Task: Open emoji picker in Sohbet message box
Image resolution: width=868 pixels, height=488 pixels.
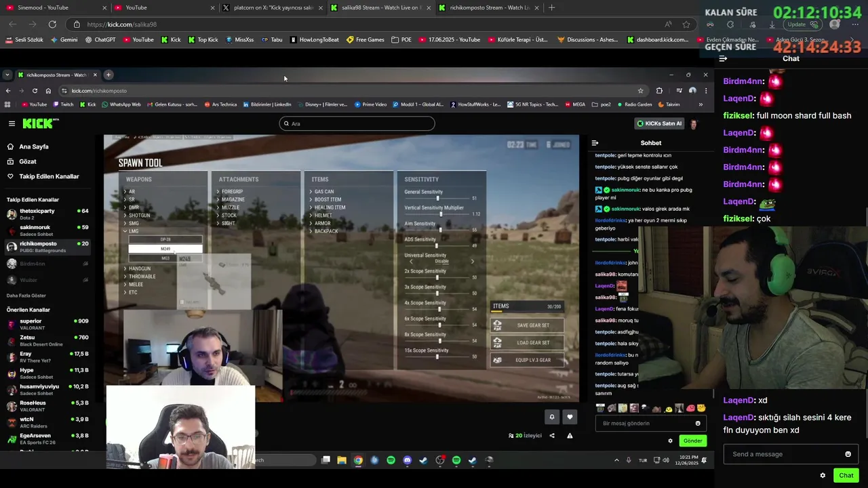Action: point(698,424)
